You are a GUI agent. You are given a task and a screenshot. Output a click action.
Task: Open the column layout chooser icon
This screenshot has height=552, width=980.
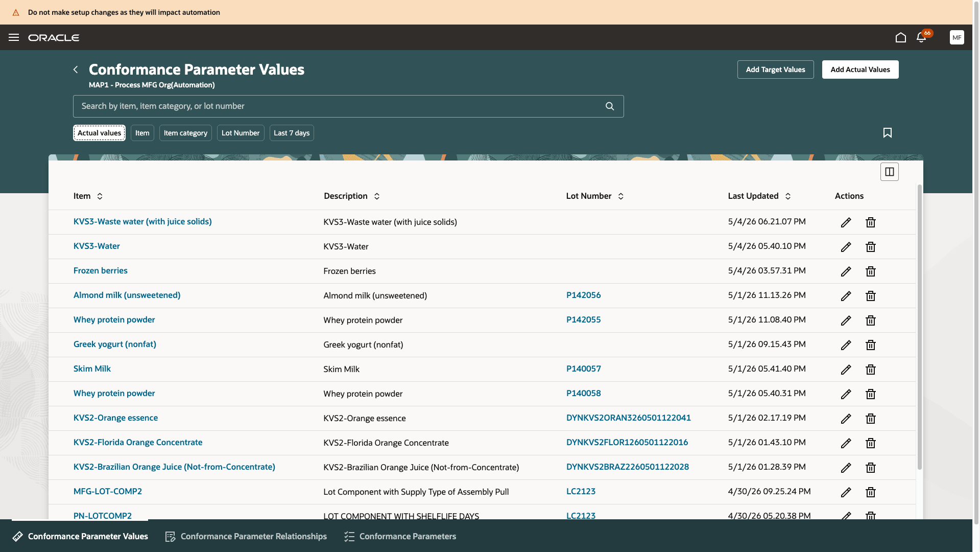point(890,172)
